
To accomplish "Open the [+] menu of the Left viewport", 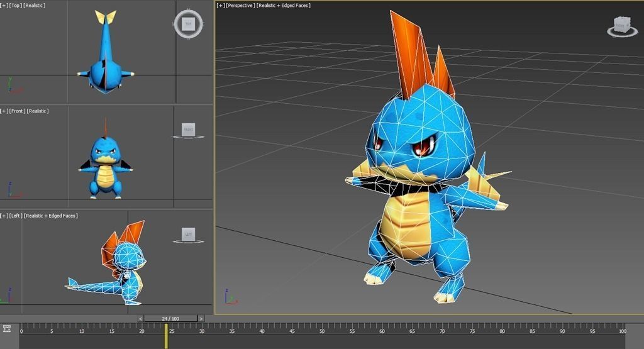I will point(4,216).
